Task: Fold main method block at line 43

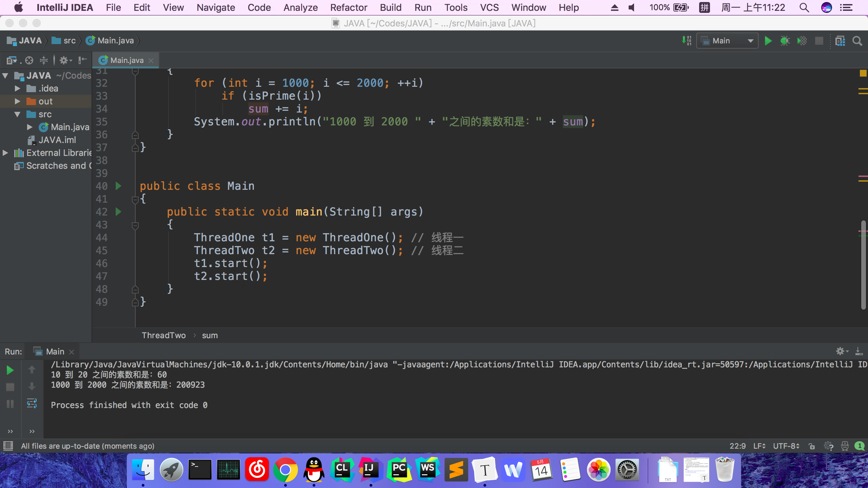Action: [x=135, y=225]
